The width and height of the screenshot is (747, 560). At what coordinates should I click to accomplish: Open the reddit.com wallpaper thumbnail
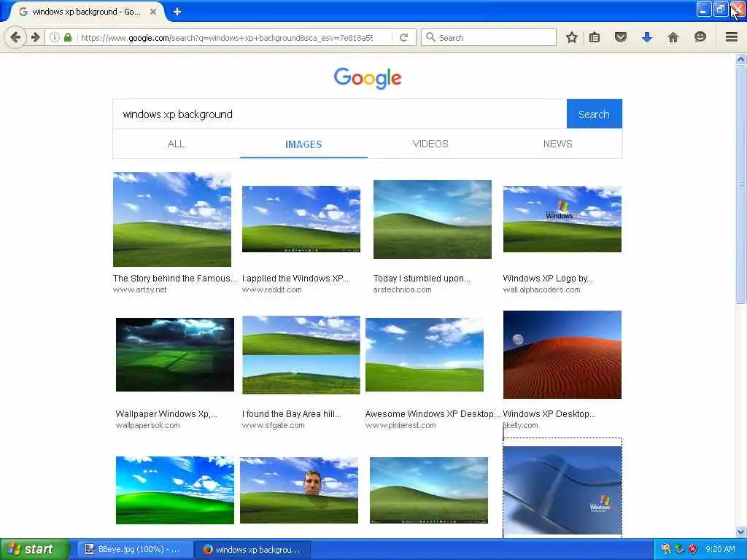point(301,219)
